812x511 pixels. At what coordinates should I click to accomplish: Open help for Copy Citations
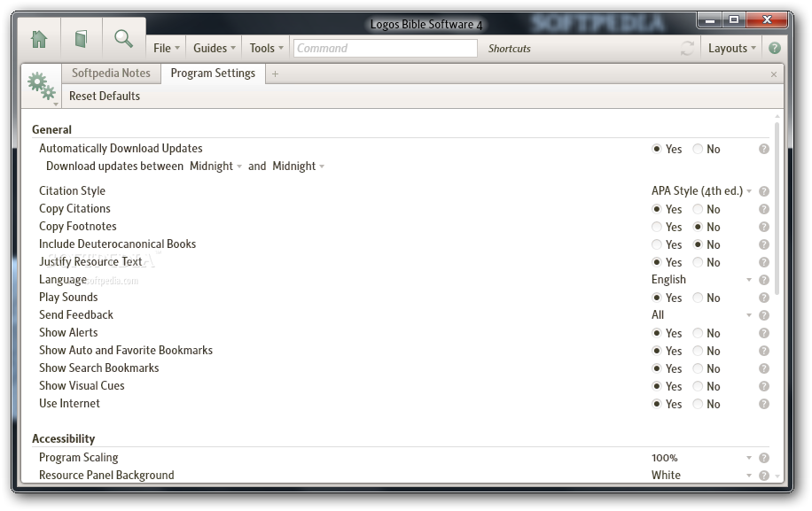coord(764,209)
